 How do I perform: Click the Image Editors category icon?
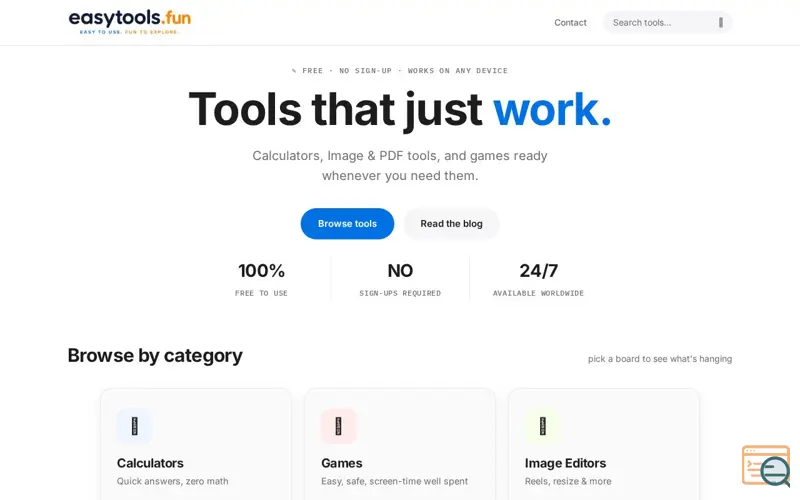[x=542, y=426]
